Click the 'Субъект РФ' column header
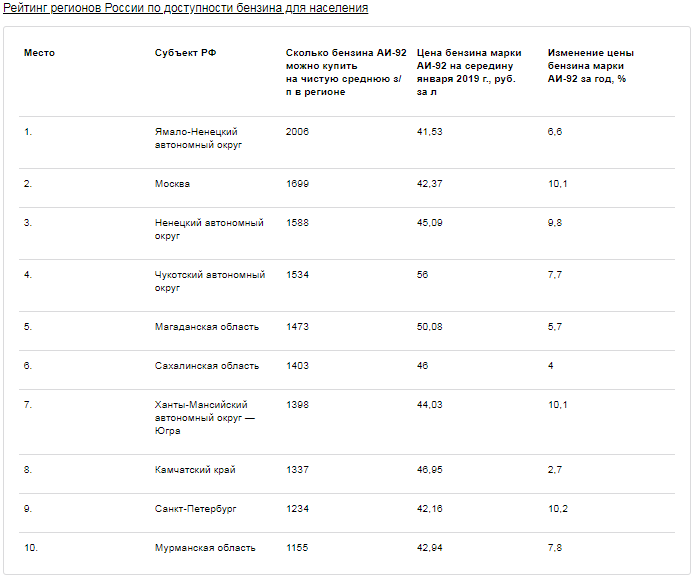Image resolution: width=695 pixels, height=580 pixels. pyautogui.click(x=185, y=53)
